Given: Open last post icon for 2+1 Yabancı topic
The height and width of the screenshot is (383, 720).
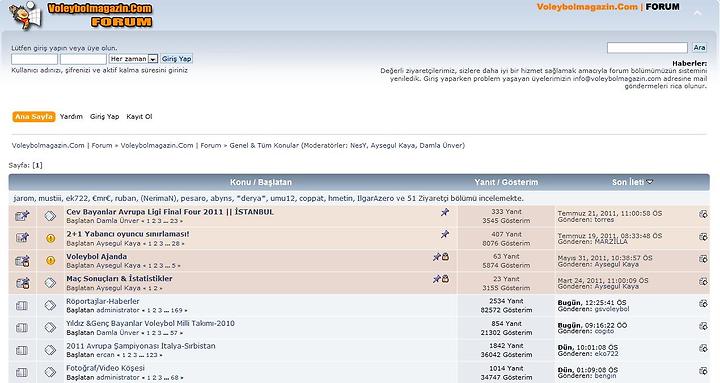Looking at the screenshot, I should tap(703, 237).
